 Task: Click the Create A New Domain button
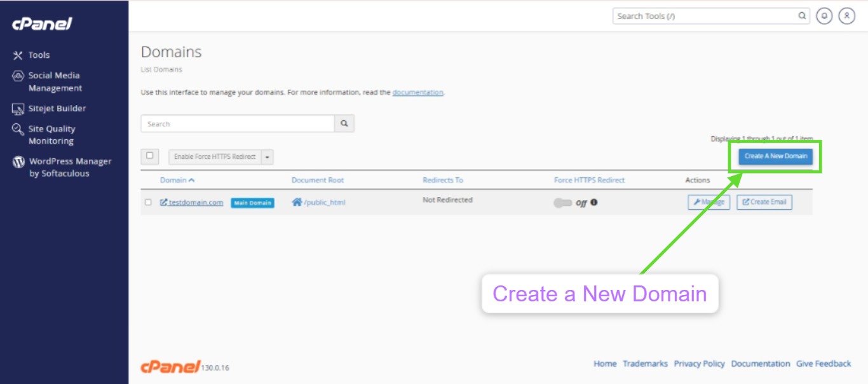coord(775,156)
